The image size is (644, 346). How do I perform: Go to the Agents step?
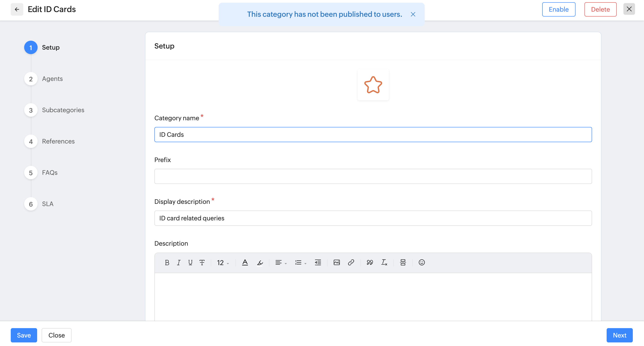tap(52, 79)
